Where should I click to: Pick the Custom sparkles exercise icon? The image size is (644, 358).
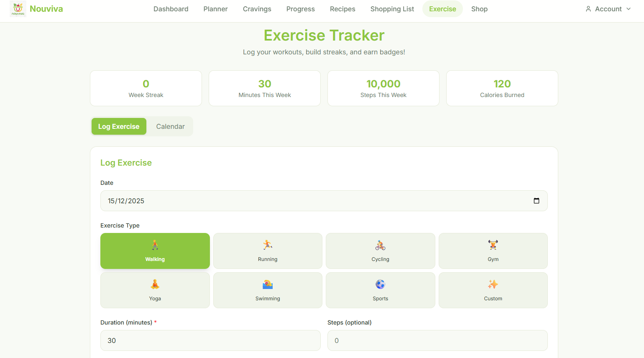[x=493, y=284]
